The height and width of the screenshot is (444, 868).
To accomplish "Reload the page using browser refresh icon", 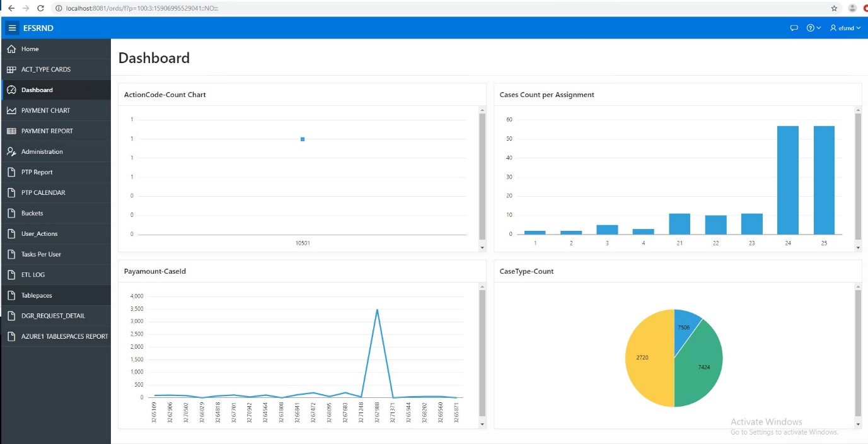I will tap(41, 8).
